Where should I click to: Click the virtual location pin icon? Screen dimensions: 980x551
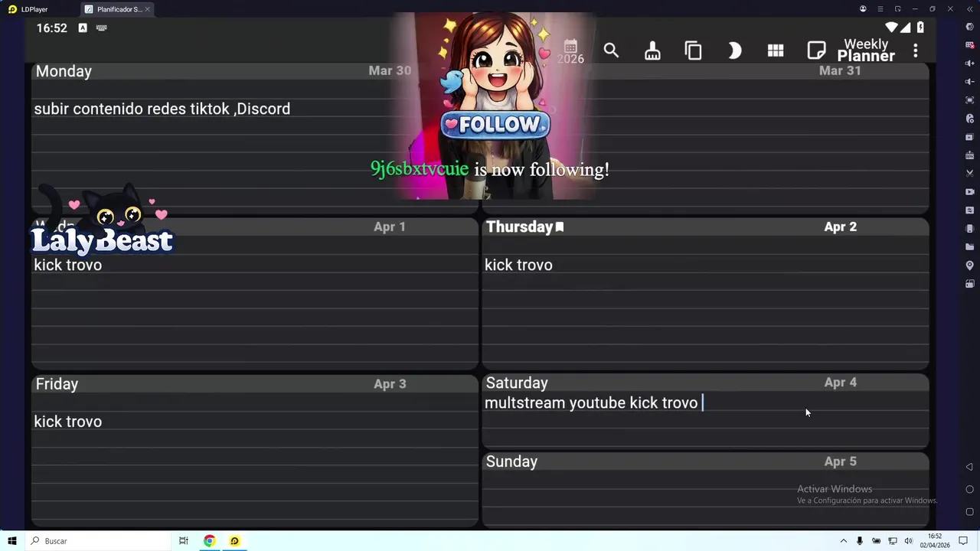coord(970,266)
